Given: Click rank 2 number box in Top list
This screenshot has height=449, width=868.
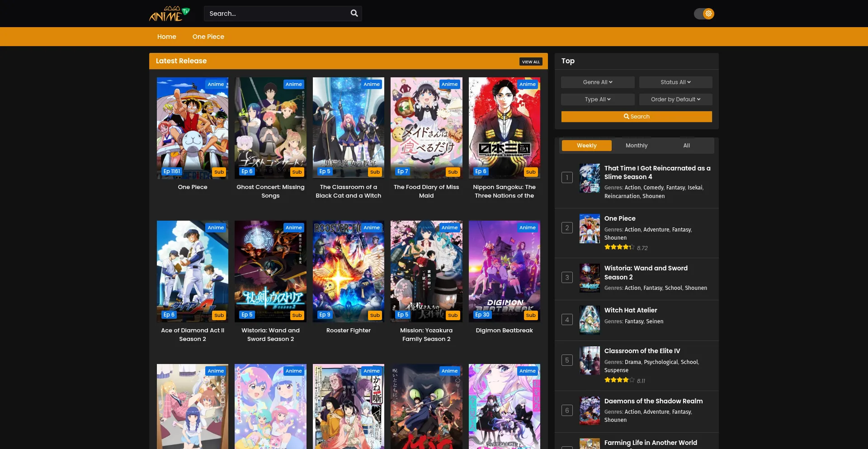Looking at the screenshot, I should tap(567, 228).
